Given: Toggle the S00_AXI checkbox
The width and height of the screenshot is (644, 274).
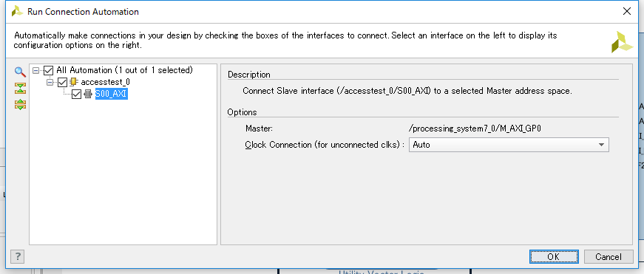Looking at the screenshot, I should click(76, 95).
